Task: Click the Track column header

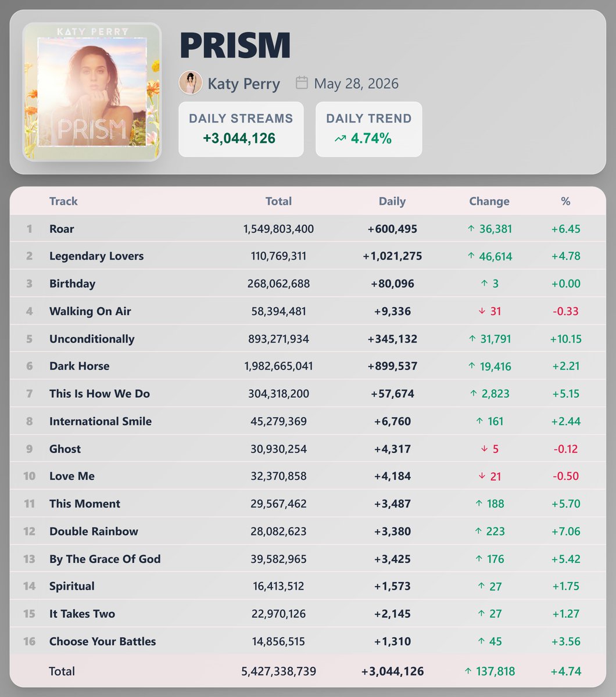Action: click(63, 201)
